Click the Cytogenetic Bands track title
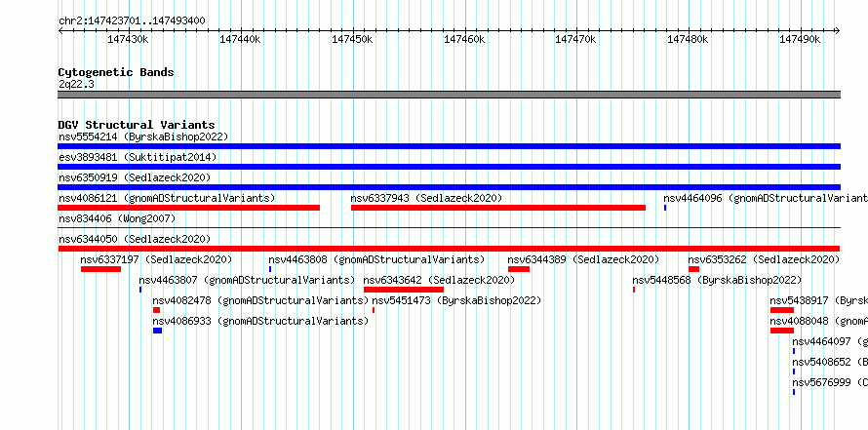Image resolution: width=868 pixels, height=430 pixels. [116, 72]
